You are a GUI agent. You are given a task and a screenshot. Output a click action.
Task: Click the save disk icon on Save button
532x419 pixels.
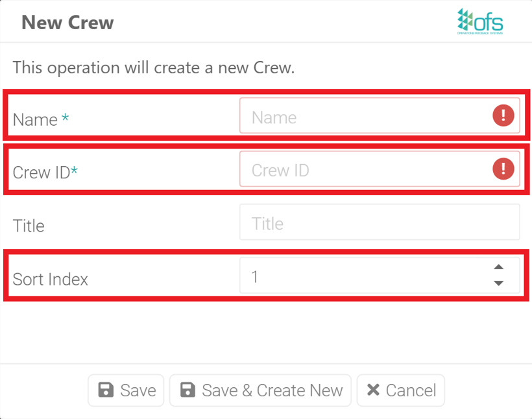[106, 390]
